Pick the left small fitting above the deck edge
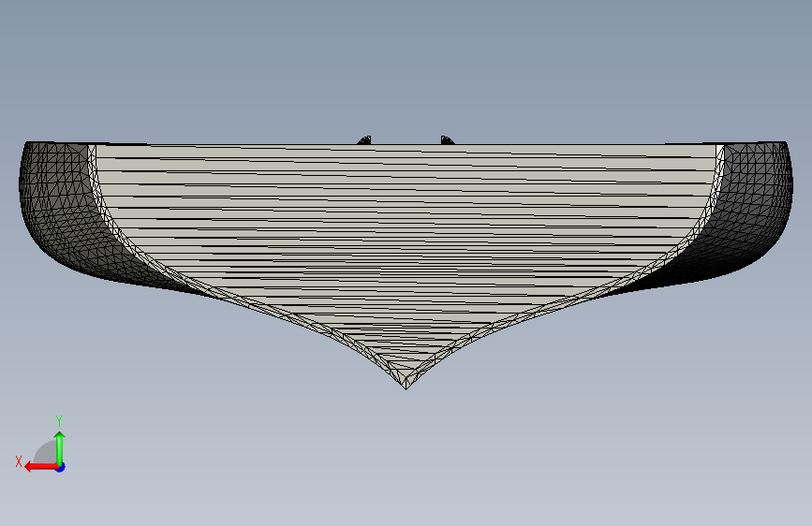This screenshot has height=526, width=812. (x=364, y=139)
